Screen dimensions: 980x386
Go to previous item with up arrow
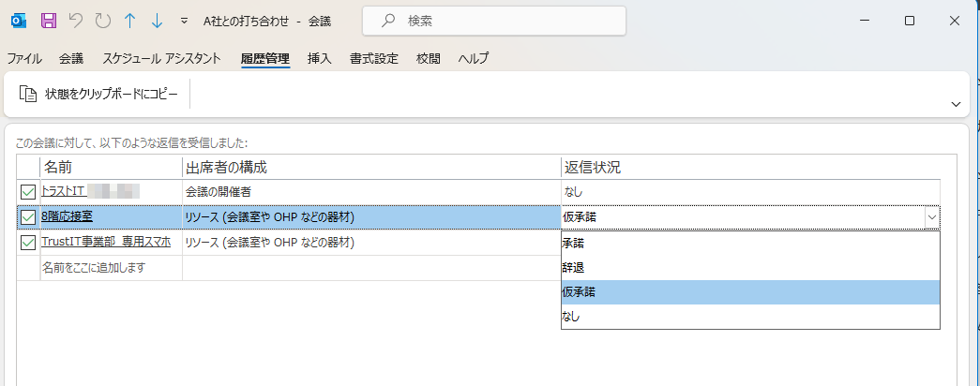(x=129, y=21)
